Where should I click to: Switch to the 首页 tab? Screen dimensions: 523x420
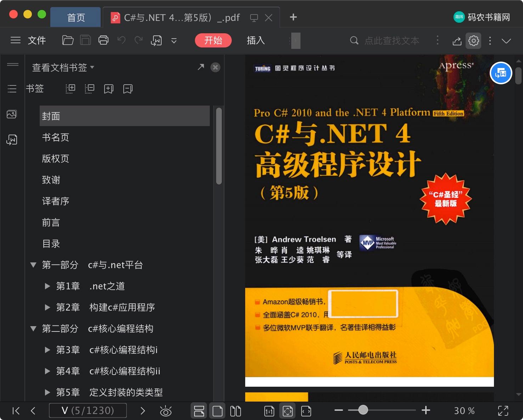(76, 17)
